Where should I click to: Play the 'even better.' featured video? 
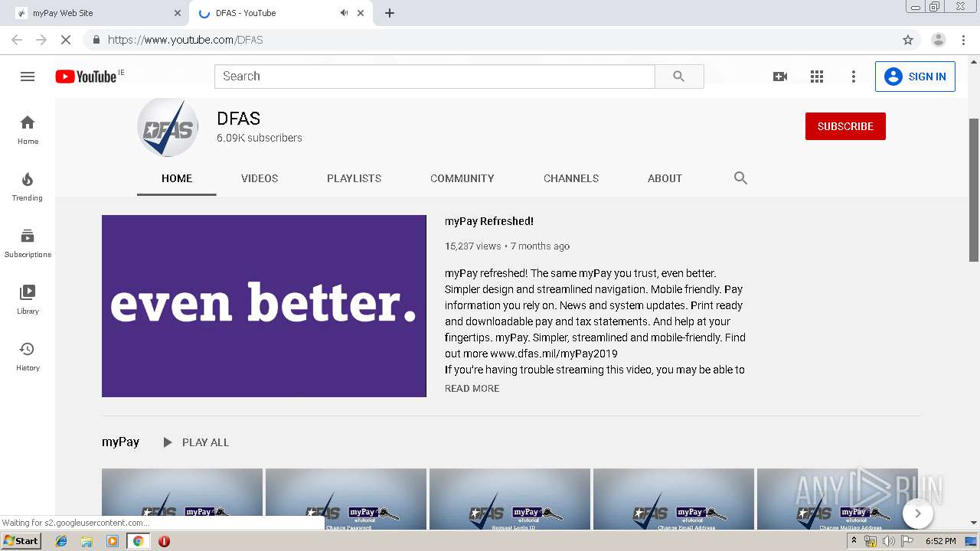tap(264, 306)
